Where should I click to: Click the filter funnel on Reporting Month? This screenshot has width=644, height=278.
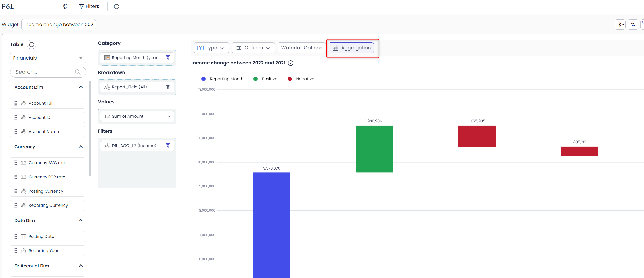pos(168,57)
